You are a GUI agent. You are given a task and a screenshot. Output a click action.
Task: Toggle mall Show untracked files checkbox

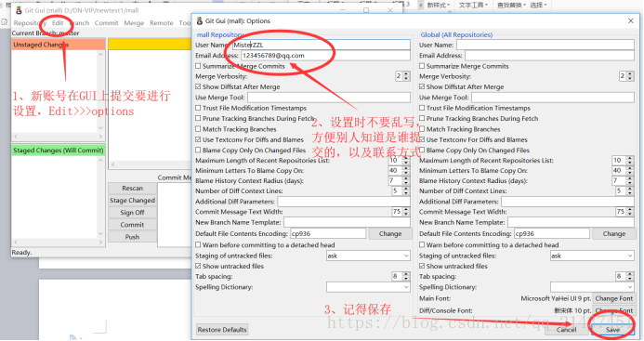(198, 267)
